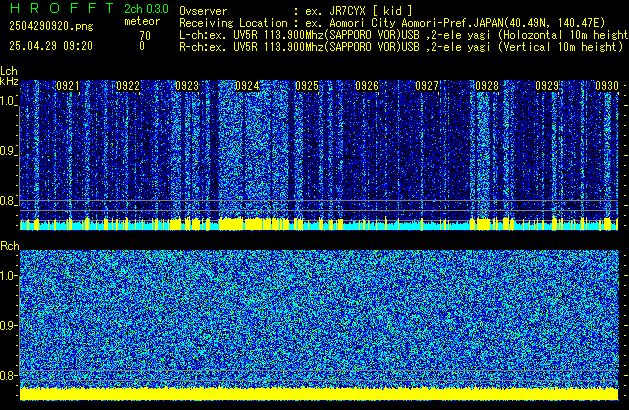The image size is (629, 410).
Task: Click the 1.0 frequency label on Lch axis
Action: pyautogui.click(x=8, y=101)
